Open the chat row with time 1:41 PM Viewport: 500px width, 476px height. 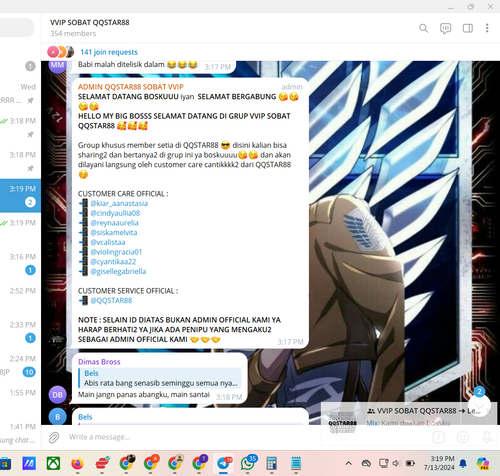[20, 433]
